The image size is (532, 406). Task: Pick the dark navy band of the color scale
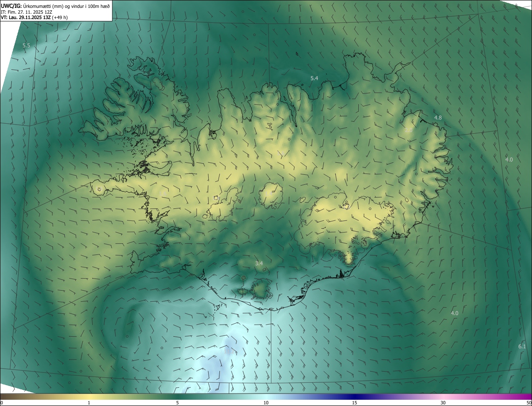point(355,396)
